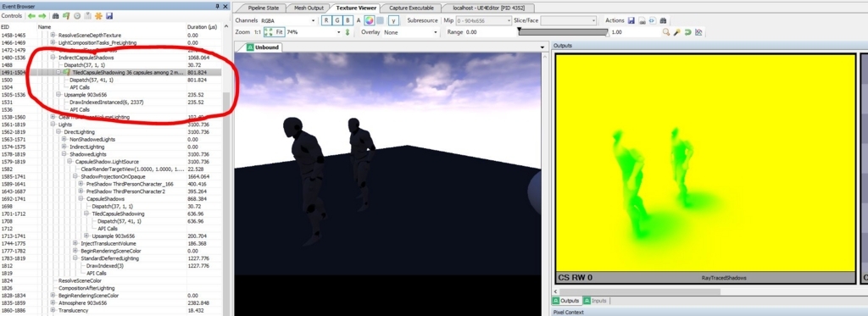
Task: Click the time durations clock icon
Action: click(x=77, y=16)
